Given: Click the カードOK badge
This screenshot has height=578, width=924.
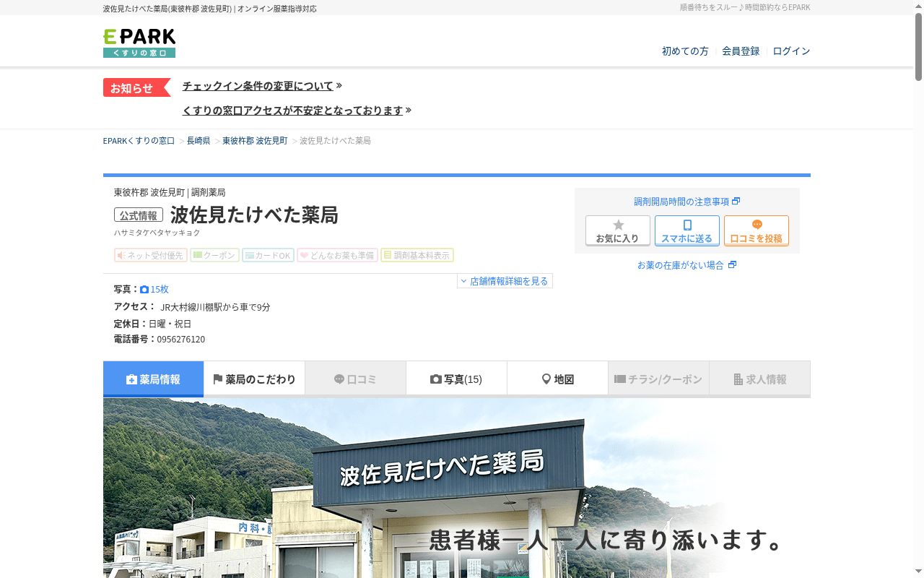Looking at the screenshot, I should [268, 255].
